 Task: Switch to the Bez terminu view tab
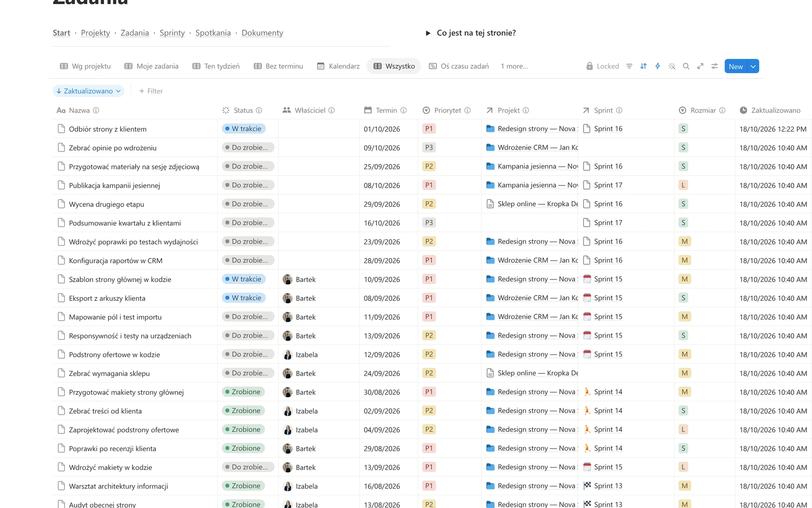pos(278,66)
